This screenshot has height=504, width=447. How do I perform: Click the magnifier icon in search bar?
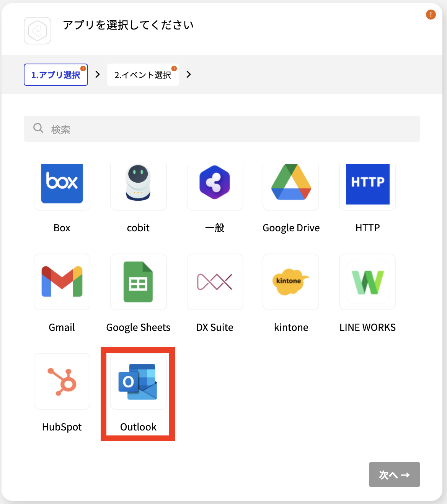(x=38, y=128)
